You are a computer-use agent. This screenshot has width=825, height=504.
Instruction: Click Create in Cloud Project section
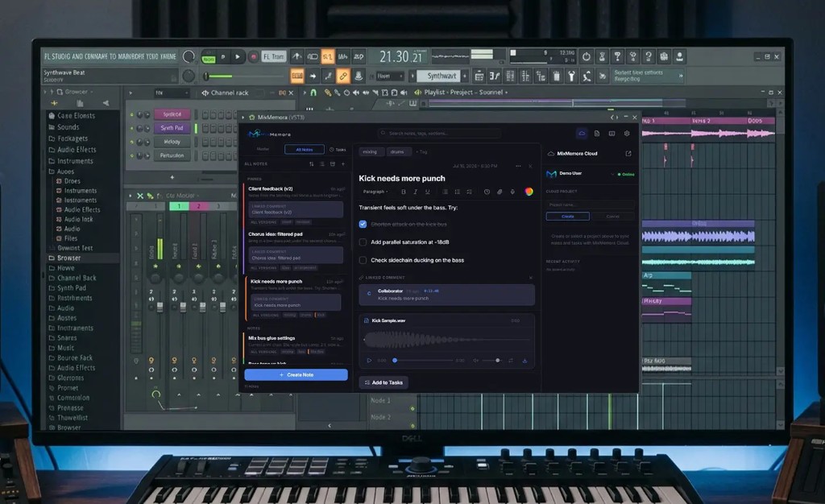pyautogui.click(x=568, y=217)
